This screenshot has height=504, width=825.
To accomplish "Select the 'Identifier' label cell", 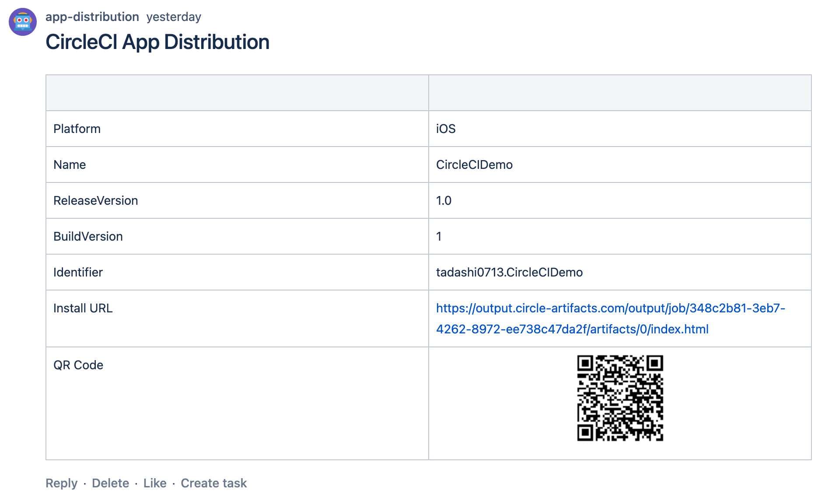I will point(237,272).
